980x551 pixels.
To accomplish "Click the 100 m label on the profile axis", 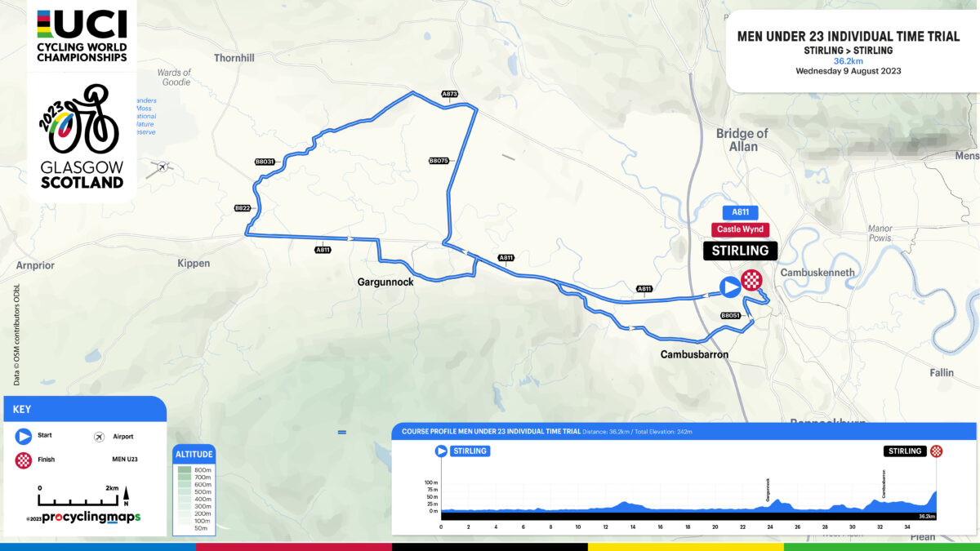I will pyautogui.click(x=432, y=482).
